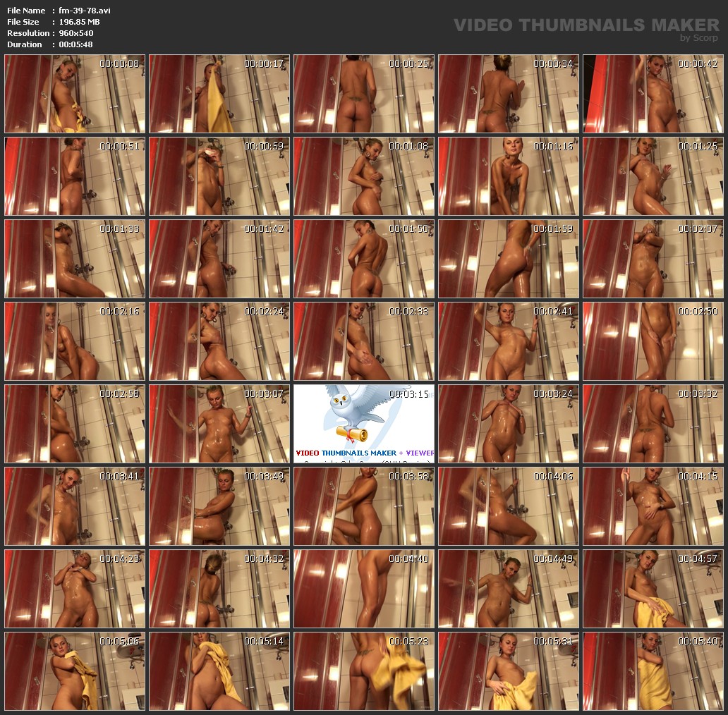The image size is (728, 715).
Task: Click the Duration value 00:05:48
Action: 75,44
